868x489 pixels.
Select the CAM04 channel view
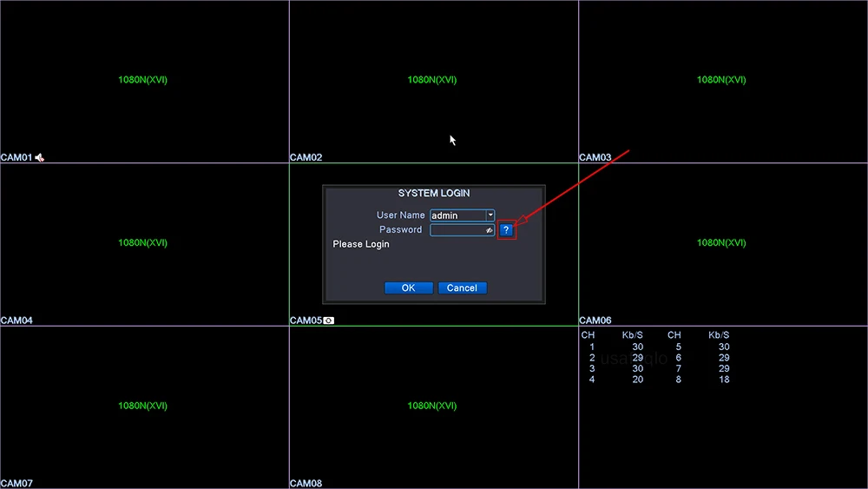click(x=144, y=244)
